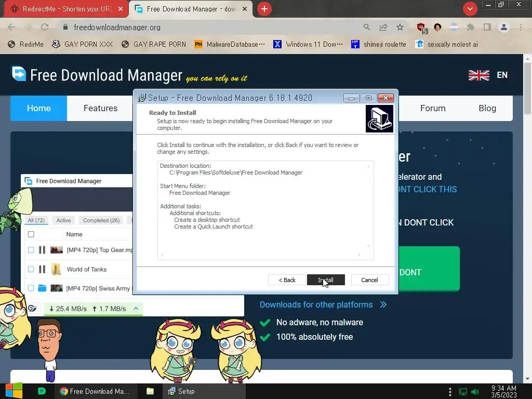The width and height of the screenshot is (532, 399).
Task: Open the Chrome three-dot menu
Action: [x=521, y=27]
